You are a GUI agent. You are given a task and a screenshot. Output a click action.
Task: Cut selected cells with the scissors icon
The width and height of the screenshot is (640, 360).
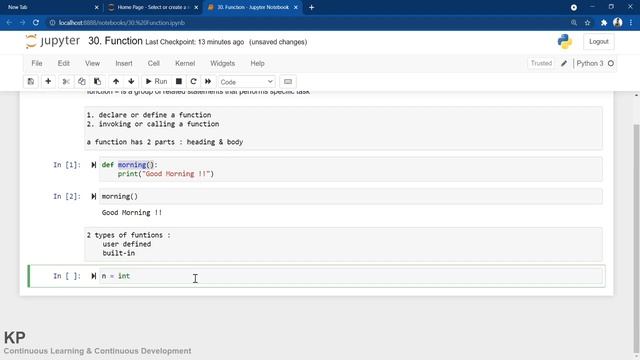[66, 82]
